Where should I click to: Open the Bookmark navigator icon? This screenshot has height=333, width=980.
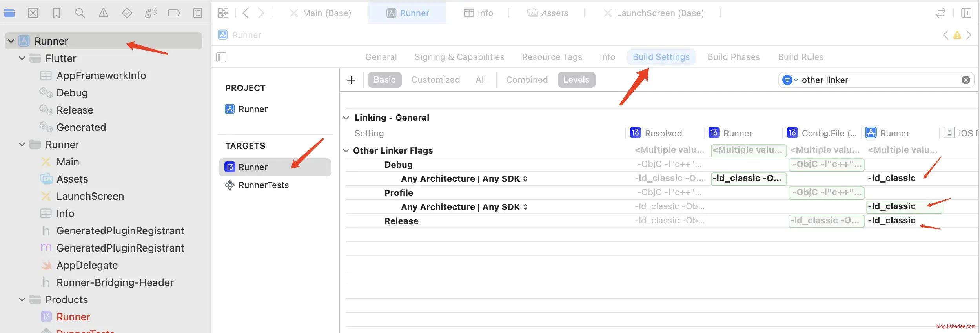click(x=56, y=13)
